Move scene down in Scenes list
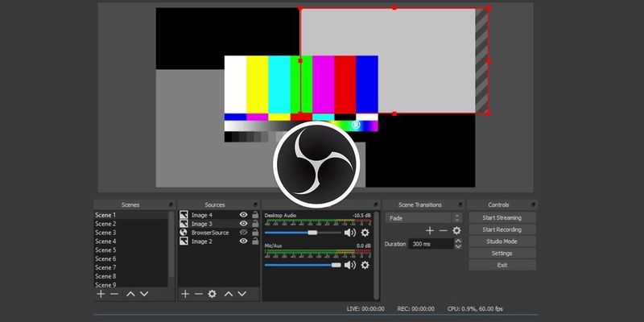 click(144, 294)
